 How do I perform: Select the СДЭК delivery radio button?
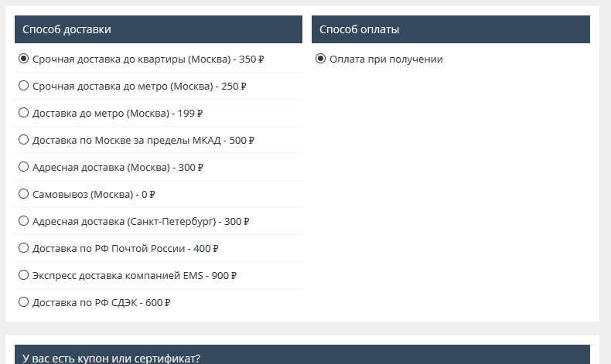point(23,302)
